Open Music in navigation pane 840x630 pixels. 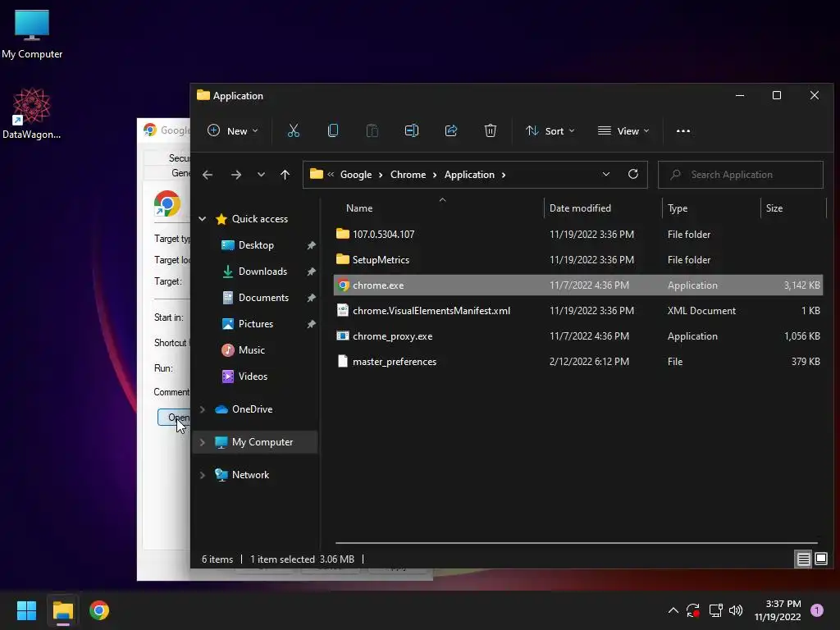tap(251, 349)
